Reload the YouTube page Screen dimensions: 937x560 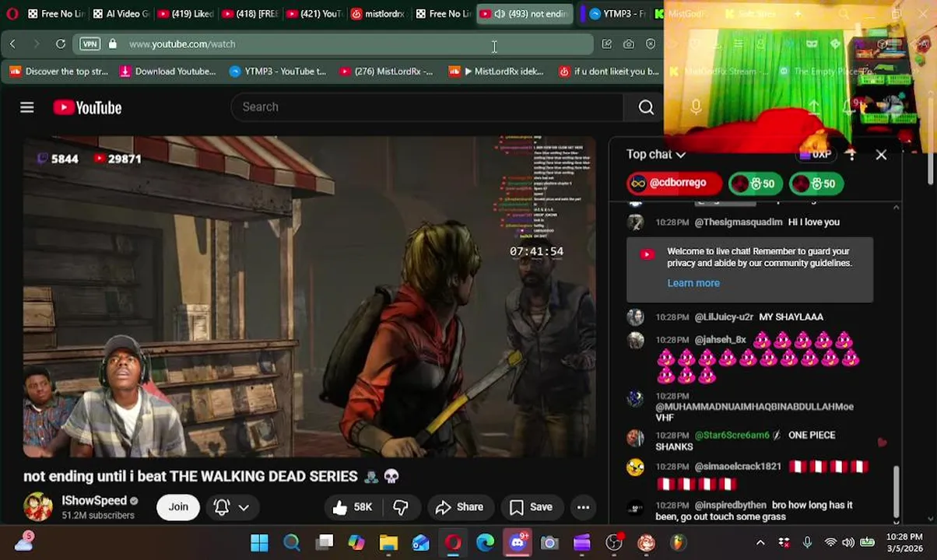click(x=61, y=44)
